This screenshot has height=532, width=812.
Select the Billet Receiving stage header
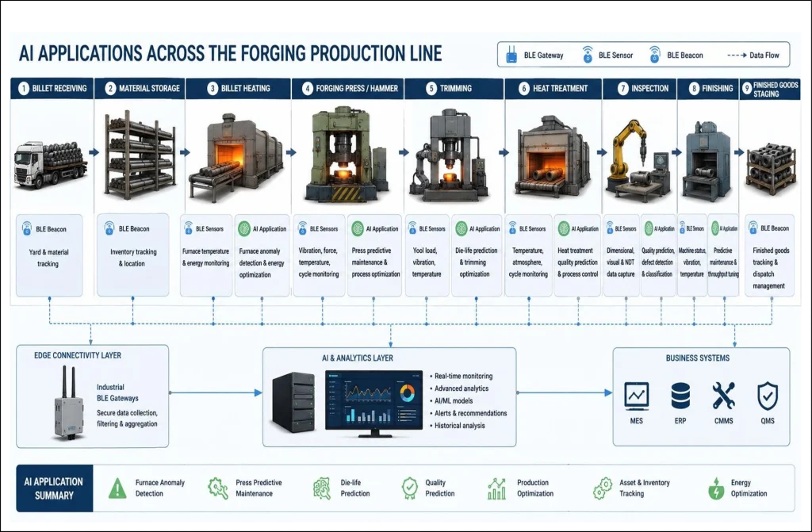point(52,89)
